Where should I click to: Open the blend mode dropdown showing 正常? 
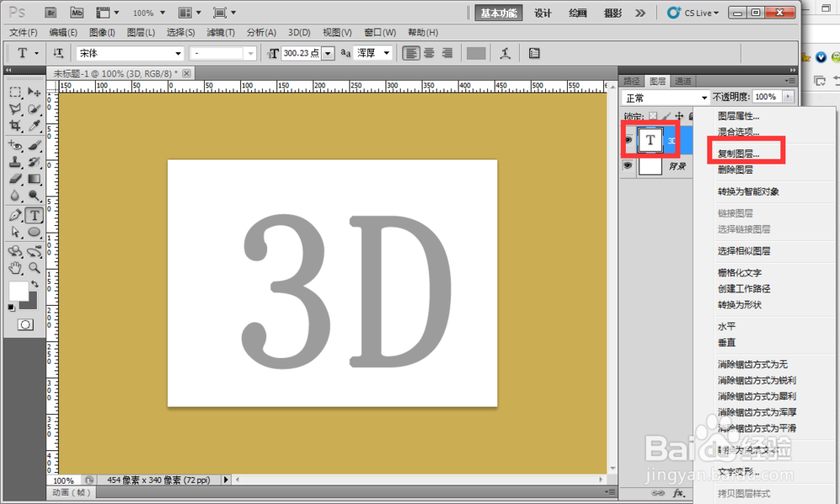[x=664, y=97]
